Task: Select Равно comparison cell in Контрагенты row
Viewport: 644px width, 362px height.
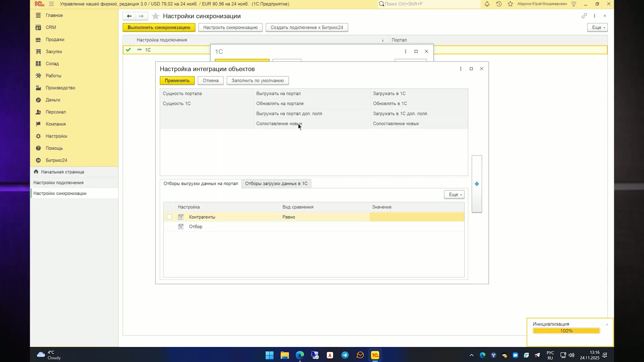Action: [x=324, y=217]
